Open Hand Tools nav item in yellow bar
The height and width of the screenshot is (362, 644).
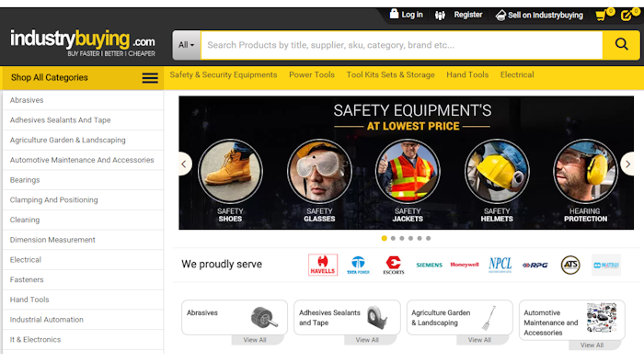coord(467,75)
